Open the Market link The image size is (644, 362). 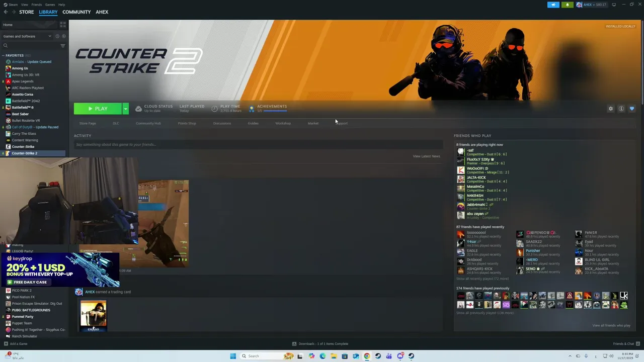(313, 123)
